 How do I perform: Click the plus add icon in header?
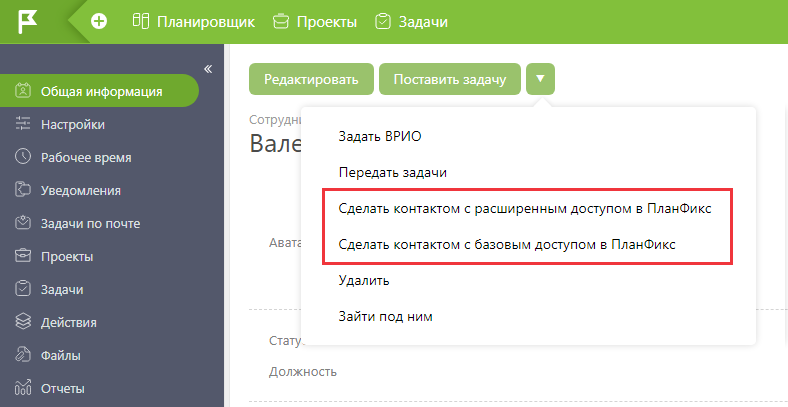click(x=99, y=22)
